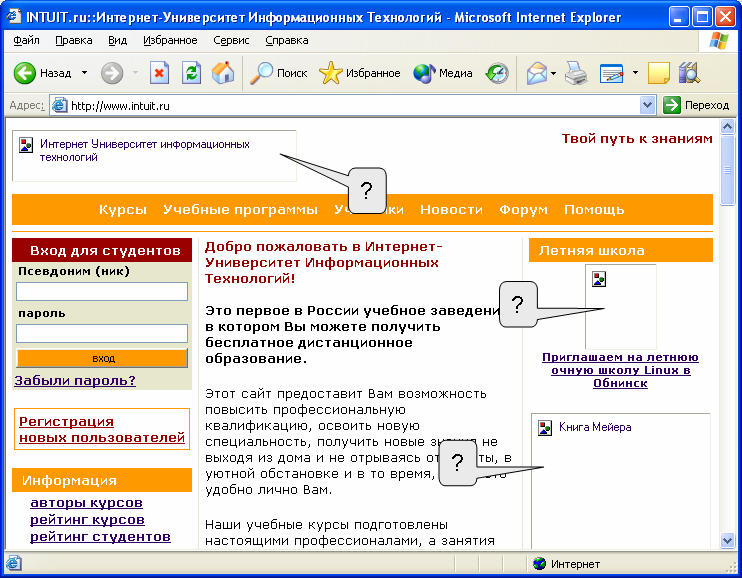Click the scrollbar up arrow
Image resolution: width=742 pixels, height=578 pixels.
click(727, 126)
